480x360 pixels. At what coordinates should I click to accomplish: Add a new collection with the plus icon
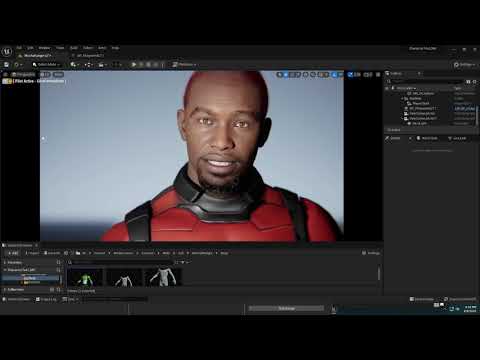click(x=52, y=290)
